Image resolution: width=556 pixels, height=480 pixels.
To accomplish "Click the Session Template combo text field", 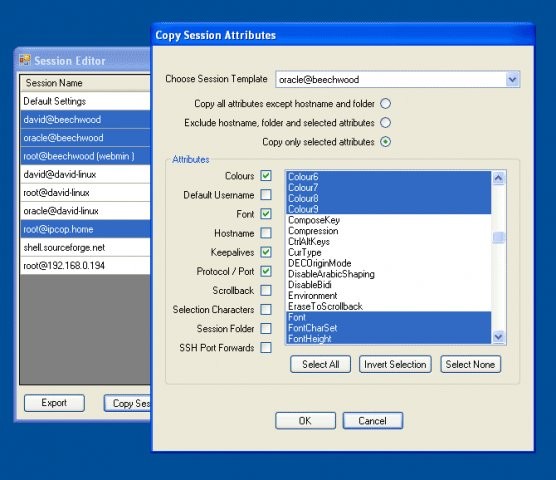I will [x=391, y=79].
